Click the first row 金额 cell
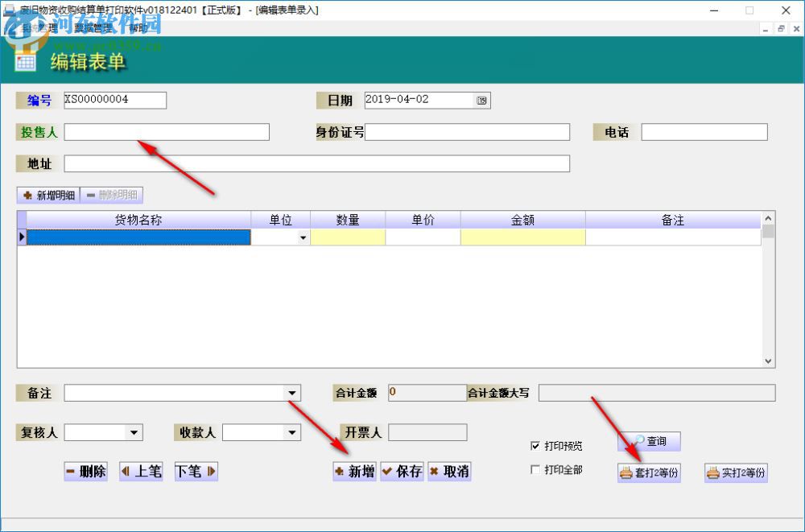805x532 pixels. 522,237
